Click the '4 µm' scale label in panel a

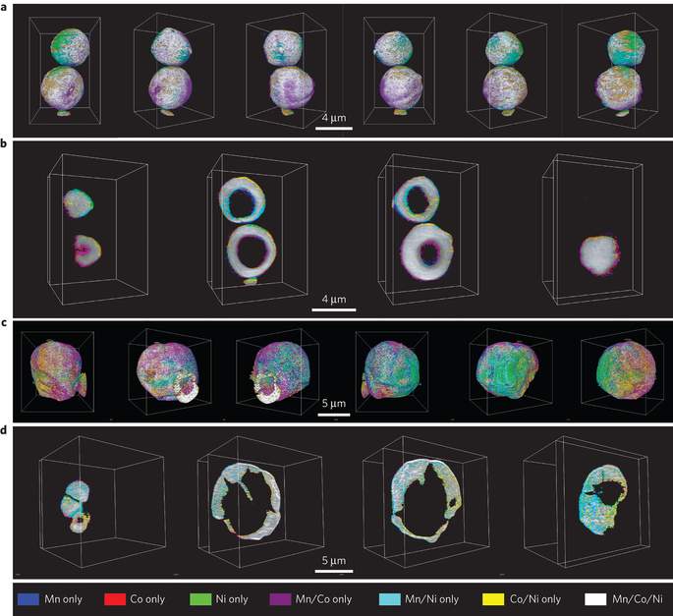[x=334, y=118]
